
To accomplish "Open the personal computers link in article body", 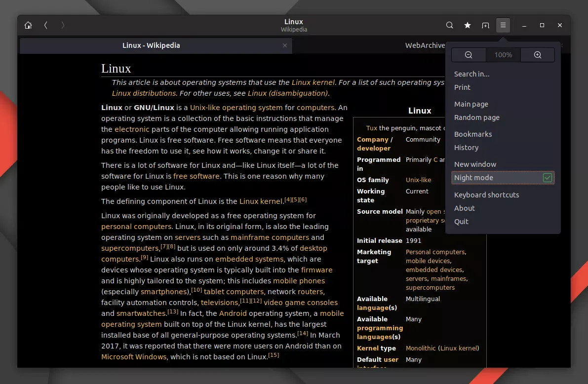I will click(x=136, y=227).
